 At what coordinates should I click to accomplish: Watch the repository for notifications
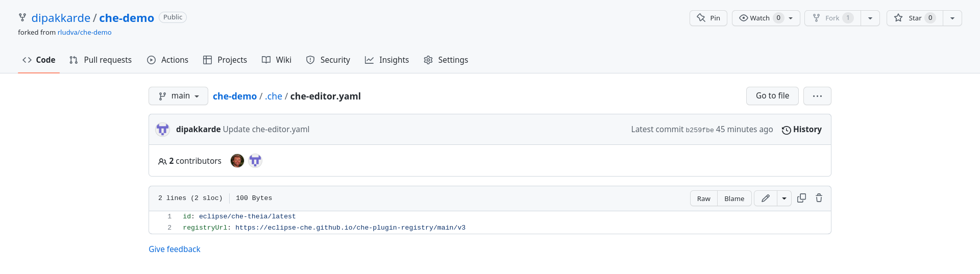click(759, 18)
